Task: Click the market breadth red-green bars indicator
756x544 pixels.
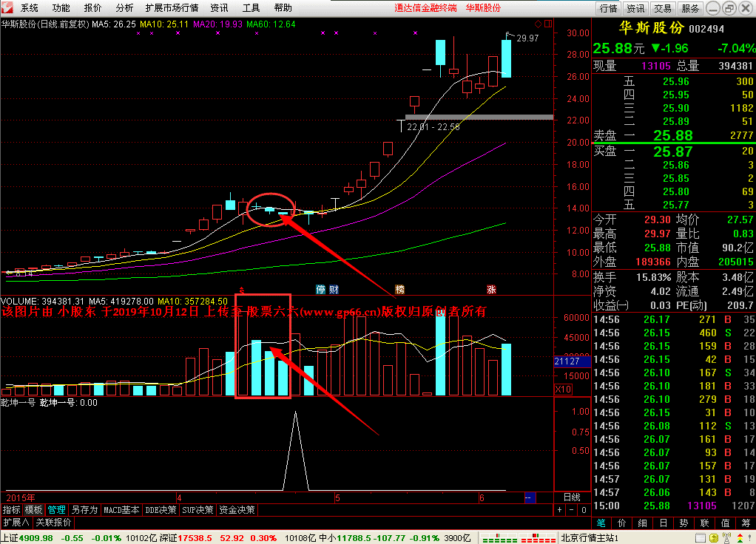Action: click(x=516, y=538)
